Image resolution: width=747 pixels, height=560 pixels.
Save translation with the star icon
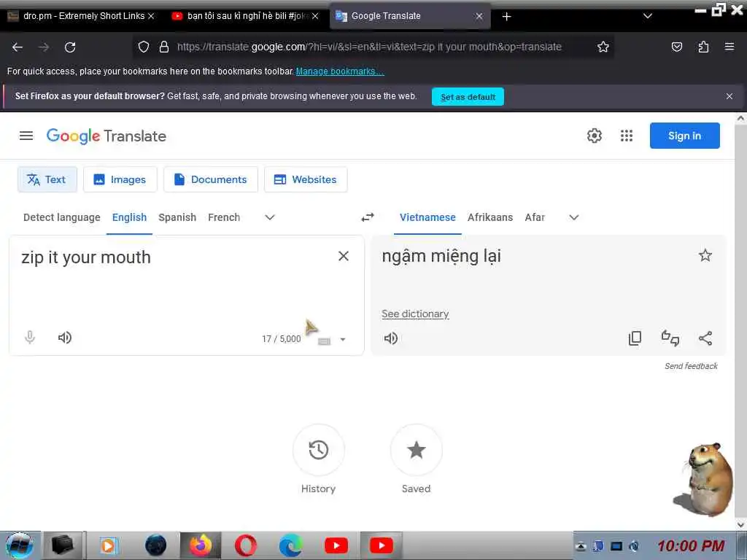tap(705, 256)
